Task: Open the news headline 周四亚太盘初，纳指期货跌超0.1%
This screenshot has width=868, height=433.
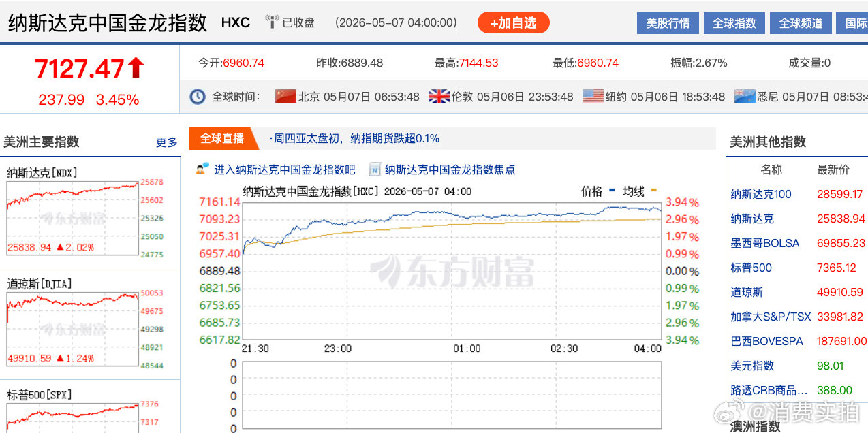Action: coord(355,138)
